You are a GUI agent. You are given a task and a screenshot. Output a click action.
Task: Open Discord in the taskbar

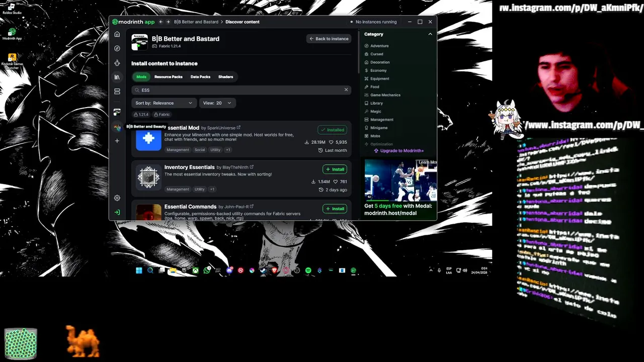[229, 270]
